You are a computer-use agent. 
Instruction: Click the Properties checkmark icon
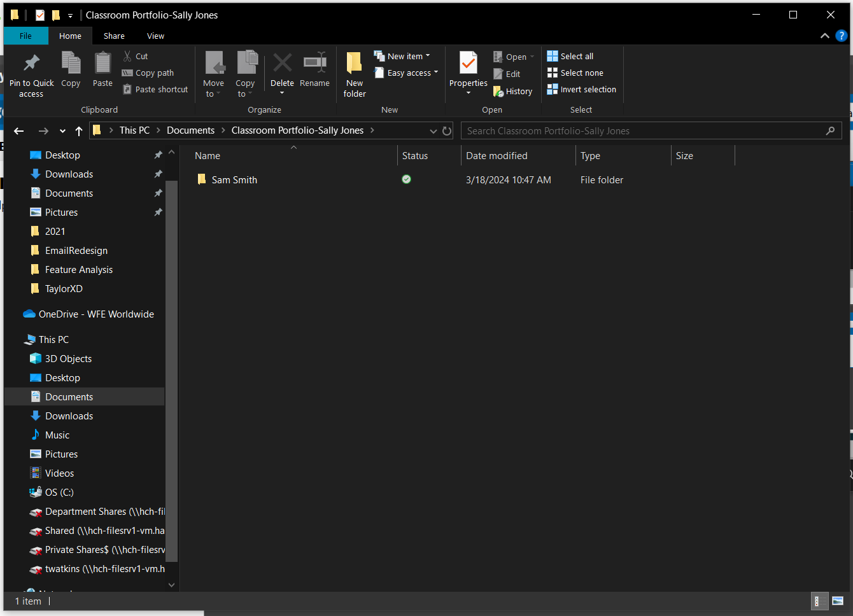(x=469, y=64)
